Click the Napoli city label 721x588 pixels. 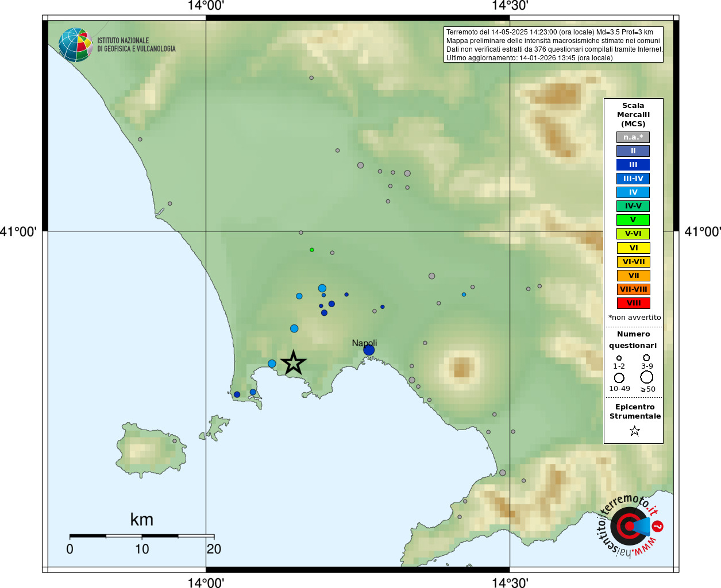pyautogui.click(x=364, y=343)
